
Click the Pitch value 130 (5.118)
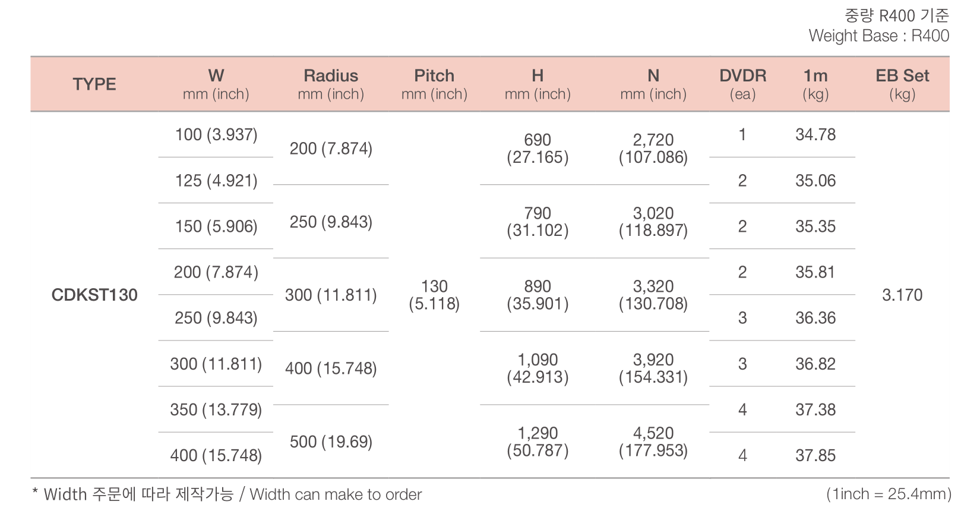coord(434,295)
